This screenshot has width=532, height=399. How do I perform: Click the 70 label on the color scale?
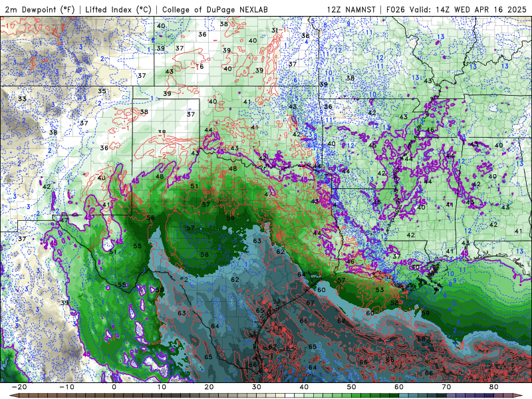coord(446,387)
